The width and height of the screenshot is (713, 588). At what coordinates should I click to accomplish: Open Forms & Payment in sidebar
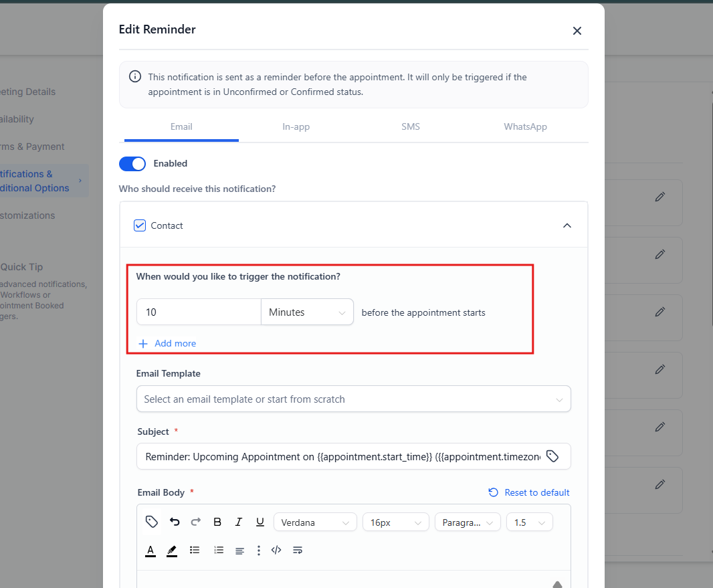pyautogui.click(x=32, y=146)
